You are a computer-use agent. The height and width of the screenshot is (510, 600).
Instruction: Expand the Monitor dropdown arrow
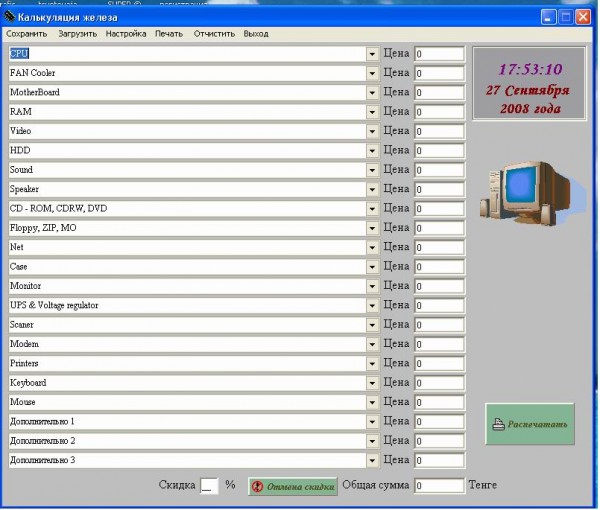[x=372, y=287]
